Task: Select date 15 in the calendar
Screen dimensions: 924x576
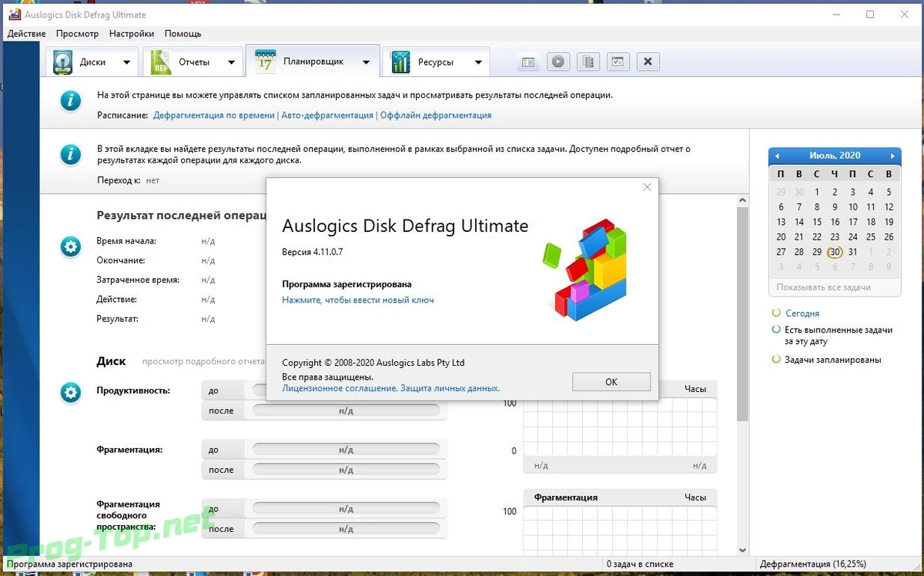Action: (x=817, y=222)
